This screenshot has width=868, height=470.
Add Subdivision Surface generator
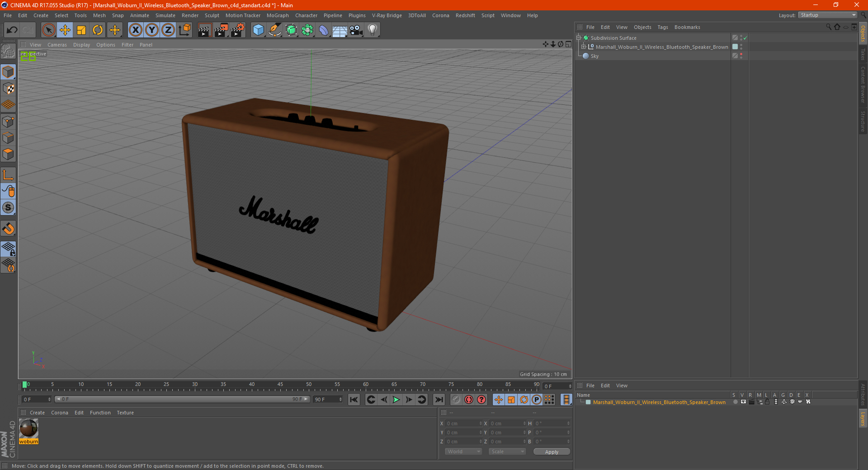(291, 30)
